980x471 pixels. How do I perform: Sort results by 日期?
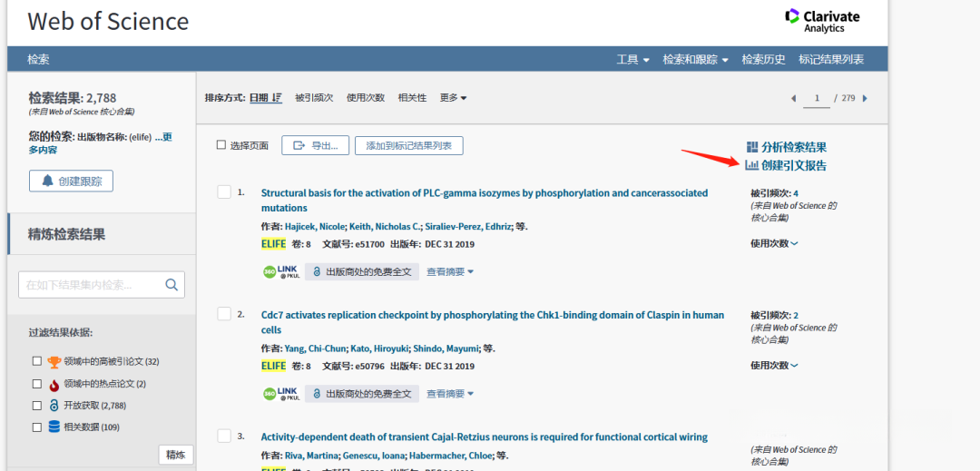click(x=266, y=97)
